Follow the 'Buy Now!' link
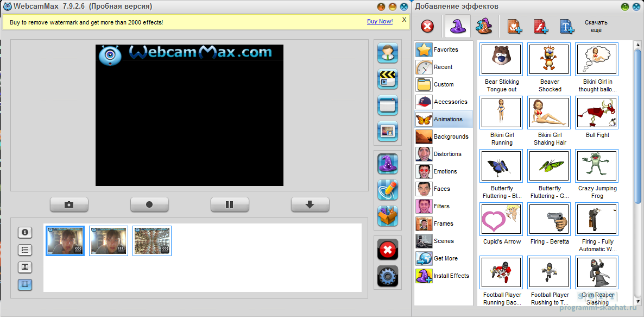This screenshot has height=317, width=644. 380,21
